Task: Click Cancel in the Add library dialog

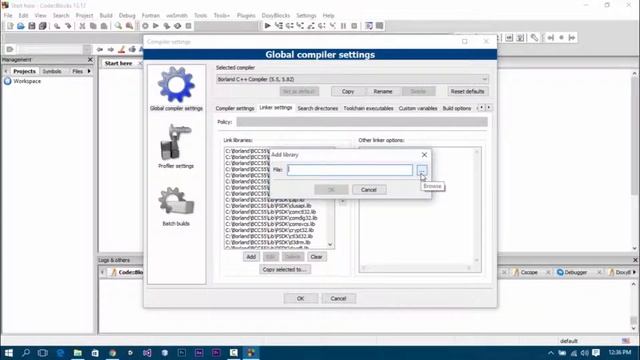Action: [369, 190]
